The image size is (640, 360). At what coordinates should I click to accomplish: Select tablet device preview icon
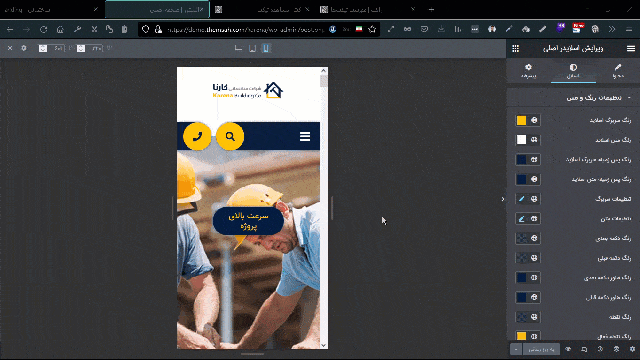[252, 49]
